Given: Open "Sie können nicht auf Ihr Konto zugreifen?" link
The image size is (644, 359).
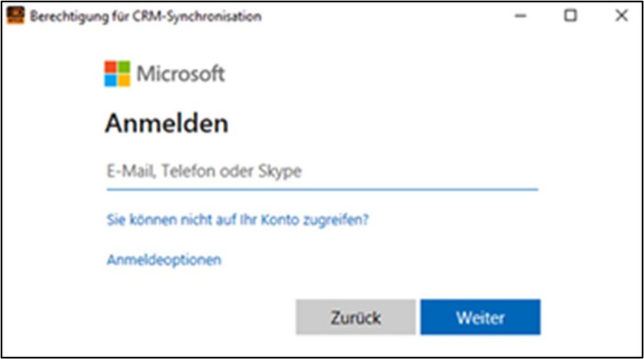Looking at the screenshot, I should click(237, 220).
